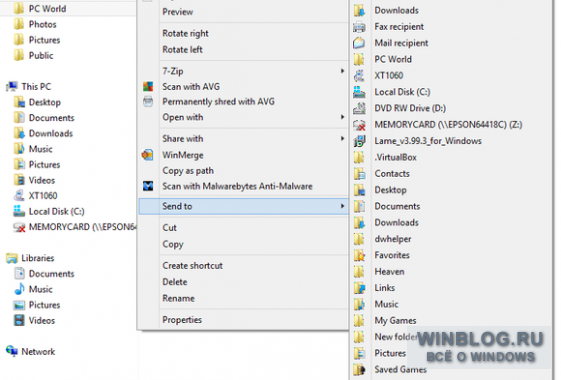
Task: Select PC World folder in navigation pane
Action: (x=48, y=9)
